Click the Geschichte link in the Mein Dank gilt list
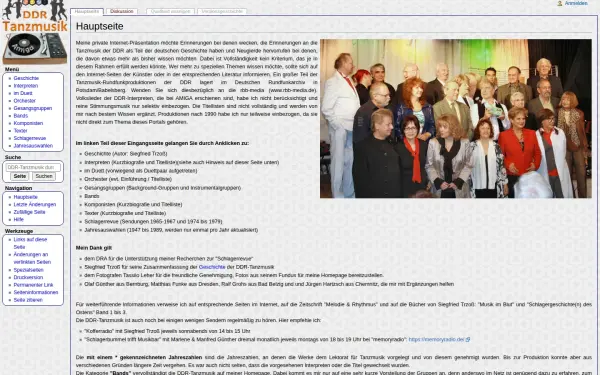This screenshot has height=375, width=600. (212, 267)
